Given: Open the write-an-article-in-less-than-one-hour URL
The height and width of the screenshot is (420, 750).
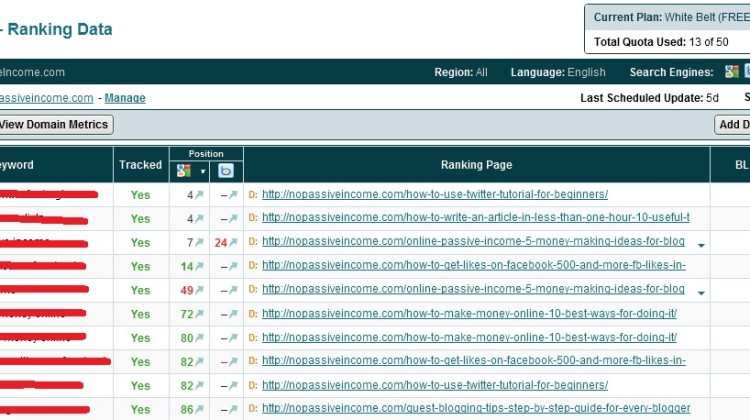Looking at the screenshot, I should pos(476,217).
